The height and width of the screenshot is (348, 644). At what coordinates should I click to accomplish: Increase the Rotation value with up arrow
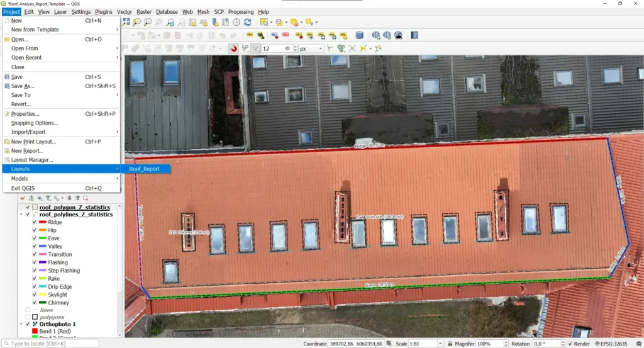(x=563, y=342)
